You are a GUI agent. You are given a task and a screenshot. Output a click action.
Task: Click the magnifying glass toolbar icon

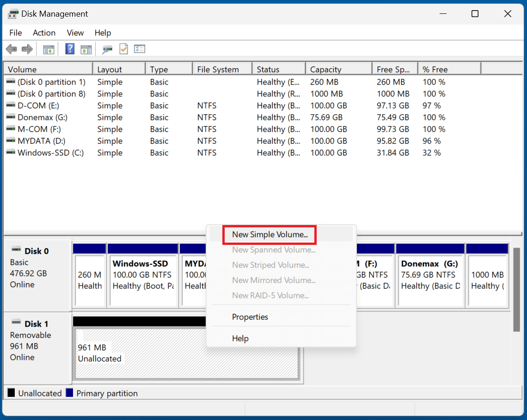click(107, 49)
